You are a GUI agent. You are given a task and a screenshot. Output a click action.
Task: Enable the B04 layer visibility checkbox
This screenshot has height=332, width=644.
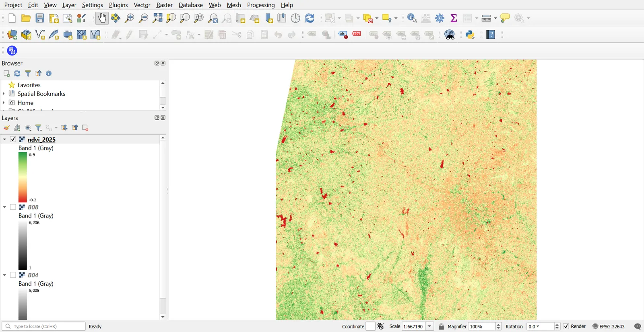pyautogui.click(x=13, y=275)
